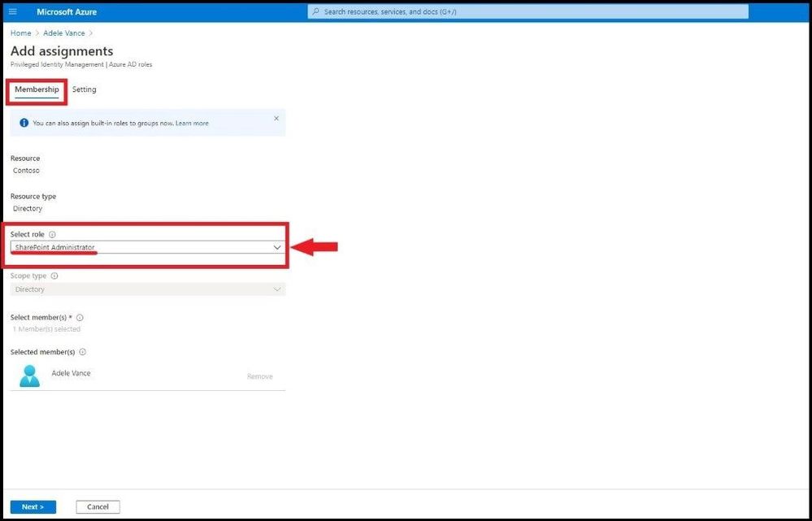The height and width of the screenshot is (521, 812).
Task: Click the Add assignments heading
Action: (62, 51)
